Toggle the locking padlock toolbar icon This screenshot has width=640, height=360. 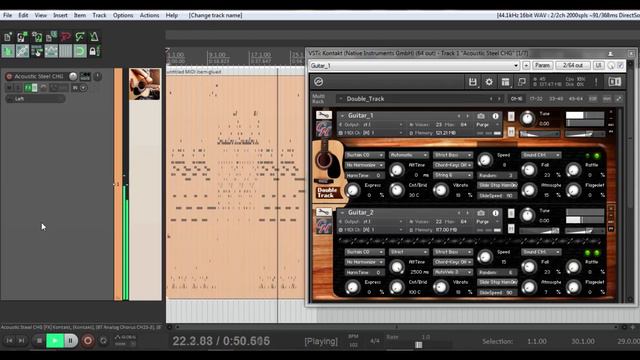(93, 51)
